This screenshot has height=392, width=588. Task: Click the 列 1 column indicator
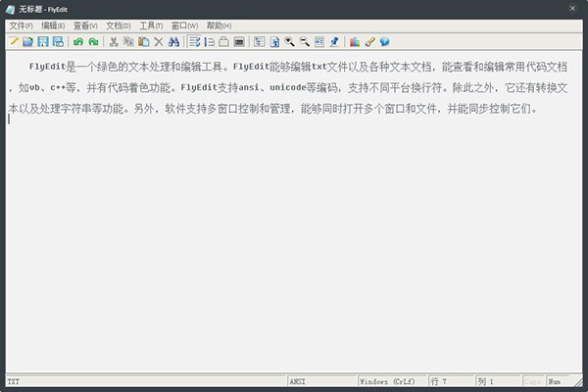click(498, 381)
